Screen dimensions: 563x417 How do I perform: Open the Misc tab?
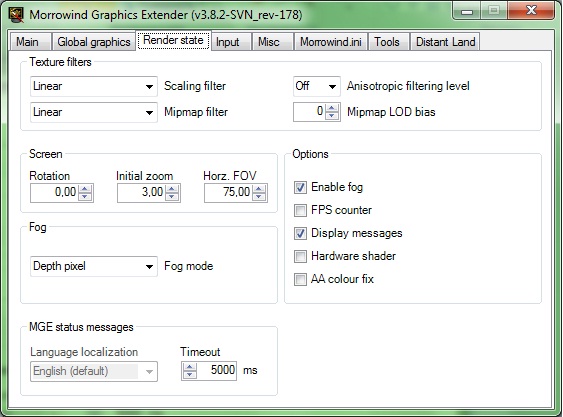pyautogui.click(x=273, y=42)
